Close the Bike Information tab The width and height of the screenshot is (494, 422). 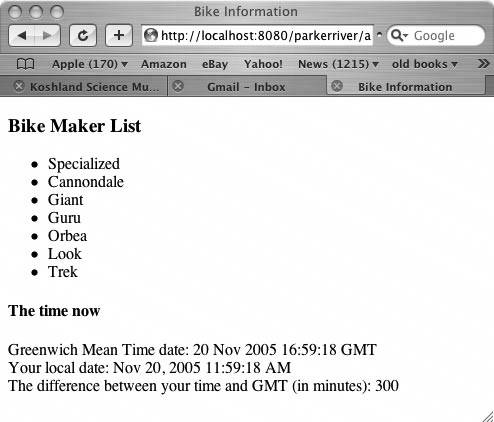(337, 86)
